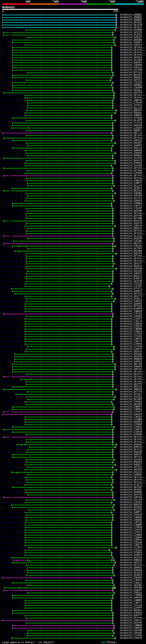Screen dimensions: 146x644
Task: Open hit UniRef100_Q5QEB1
Action: 131,17
